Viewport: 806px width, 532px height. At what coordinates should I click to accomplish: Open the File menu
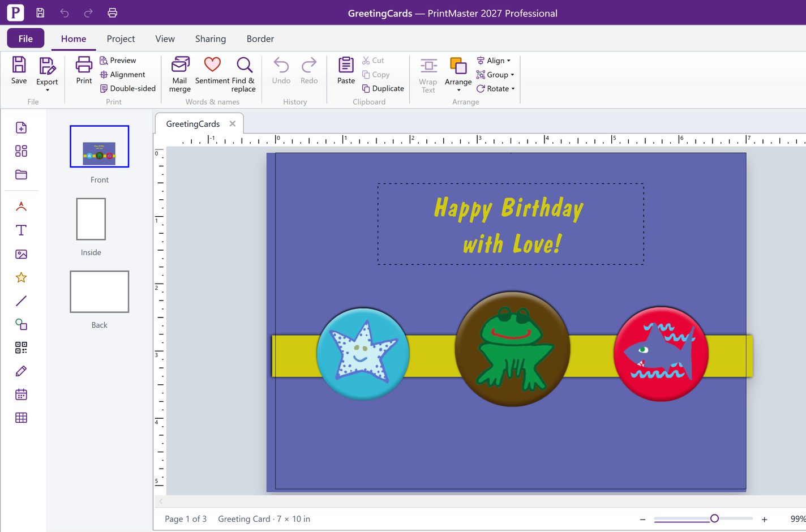point(25,38)
